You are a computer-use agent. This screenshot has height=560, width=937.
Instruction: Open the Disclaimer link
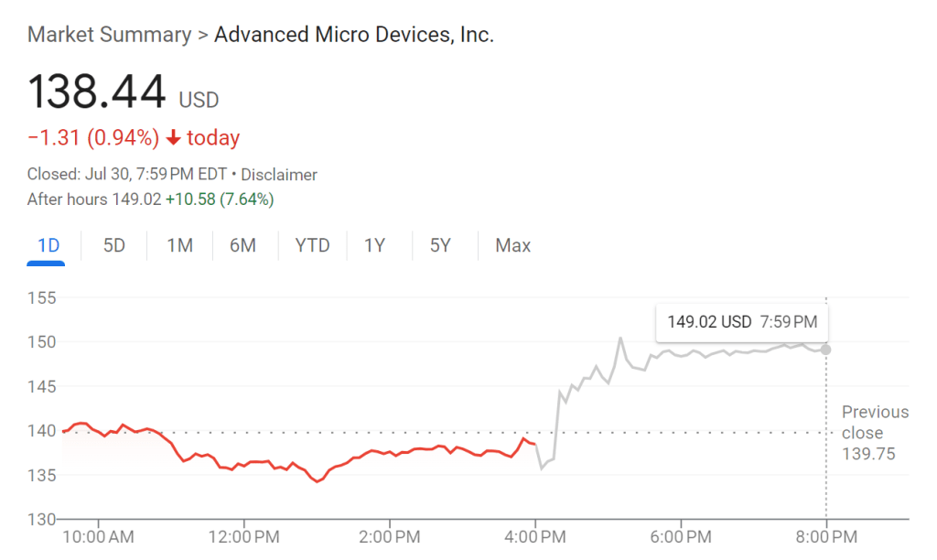click(279, 175)
